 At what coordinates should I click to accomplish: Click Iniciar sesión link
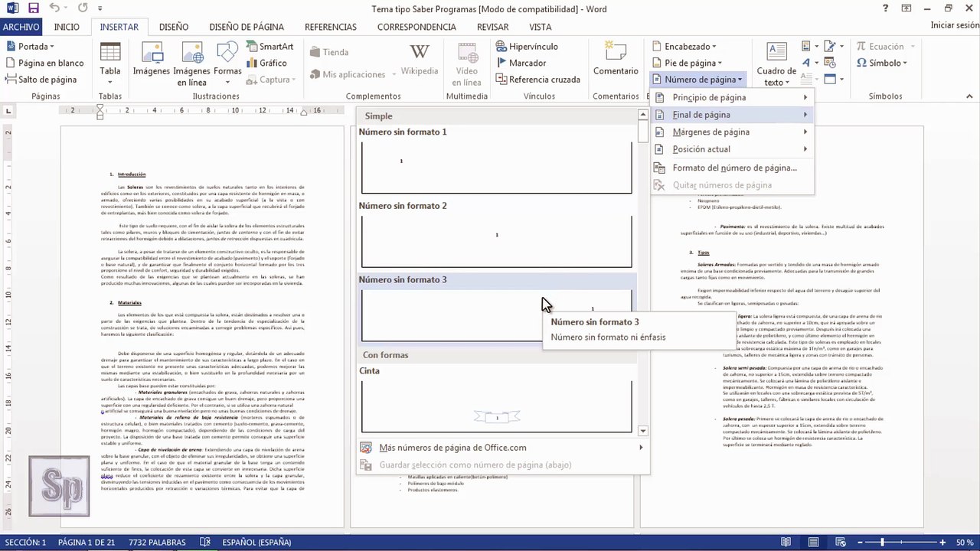(955, 25)
